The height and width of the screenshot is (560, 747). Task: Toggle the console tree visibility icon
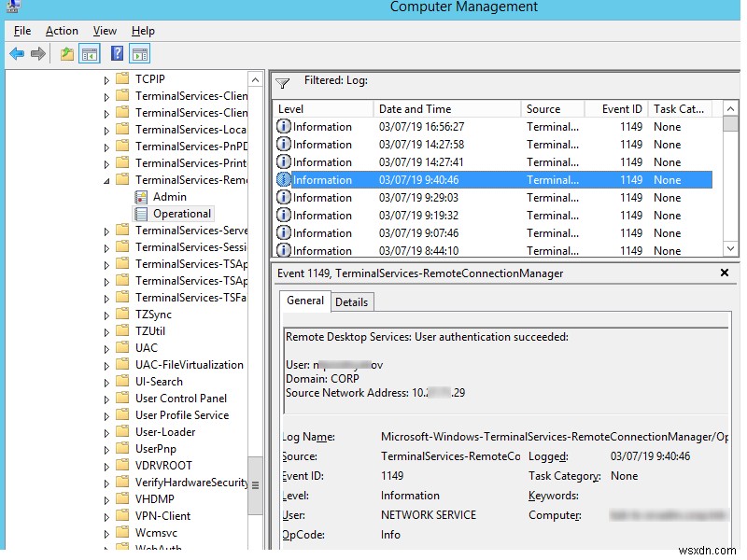[88, 53]
